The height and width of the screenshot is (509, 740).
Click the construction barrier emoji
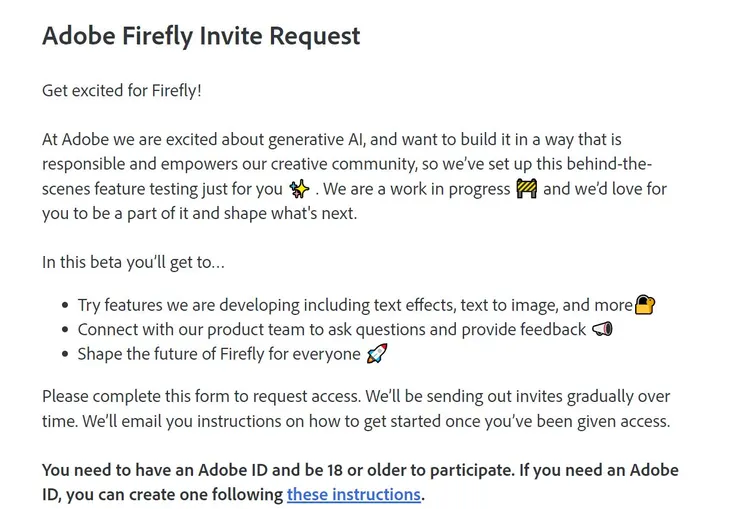coord(527,189)
